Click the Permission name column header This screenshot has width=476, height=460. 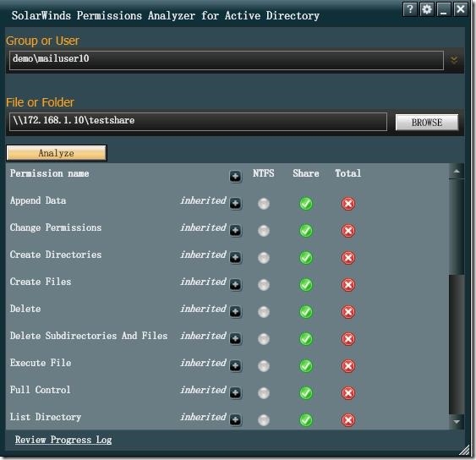pyautogui.click(x=50, y=173)
